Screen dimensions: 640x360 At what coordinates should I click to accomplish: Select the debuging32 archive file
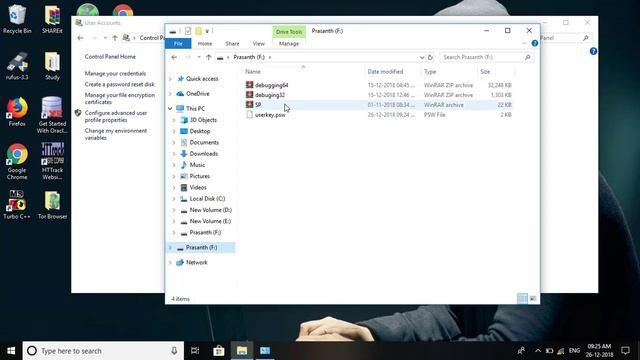tap(270, 95)
